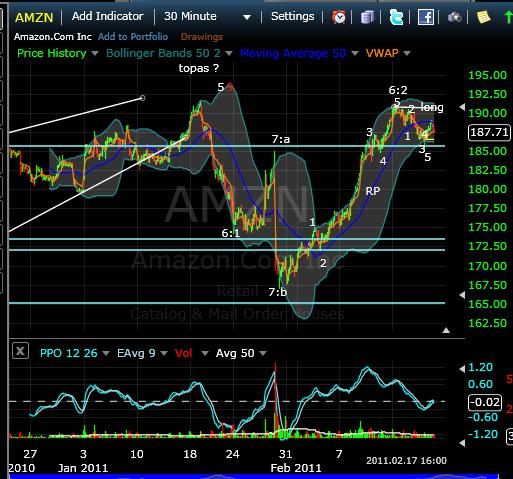Click the stacked database cylinder icon
This screenshot has height=479, width=513.
[x=368, y=17]
